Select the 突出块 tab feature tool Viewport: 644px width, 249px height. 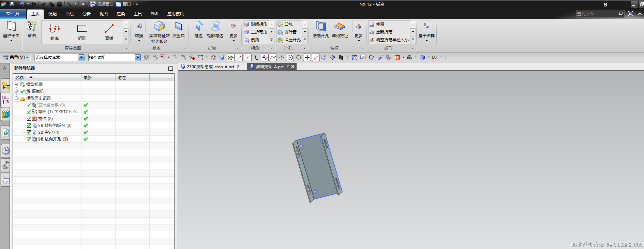(x=179, y=29)
